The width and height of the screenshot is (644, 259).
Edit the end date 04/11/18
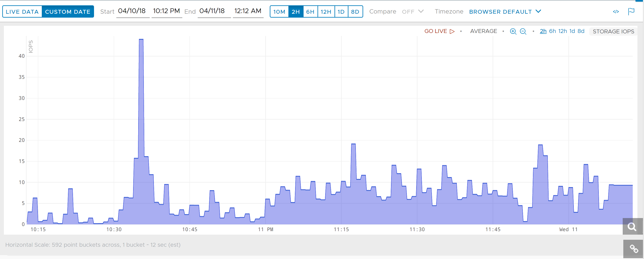(214, 11)
